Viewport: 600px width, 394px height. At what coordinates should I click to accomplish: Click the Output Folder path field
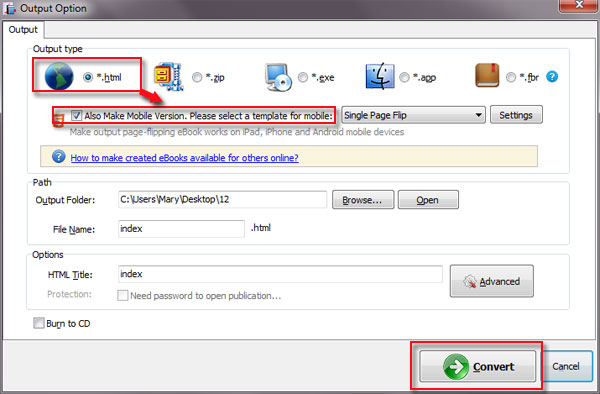click(x=222, y=199)
